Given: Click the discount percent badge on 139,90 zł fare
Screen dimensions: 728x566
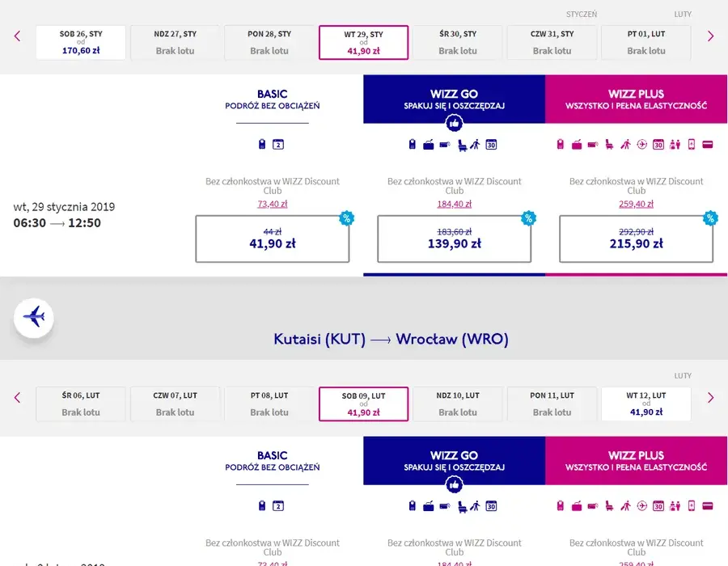Looking at the screenshot, I should click(528, 218).
